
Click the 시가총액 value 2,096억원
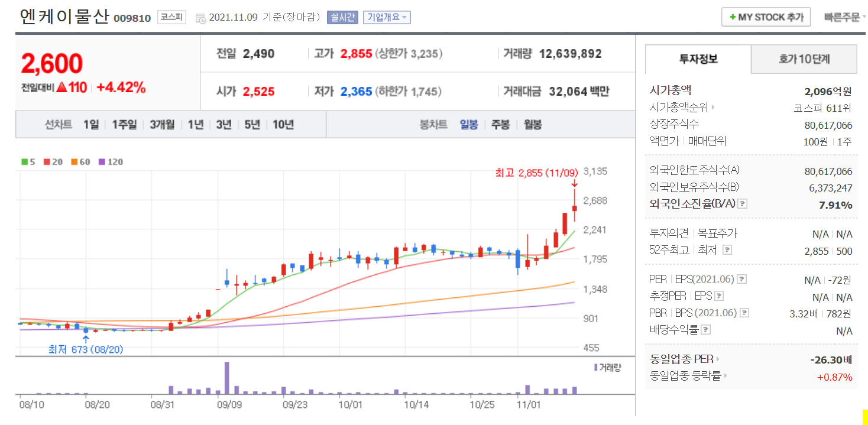(828, 91)
